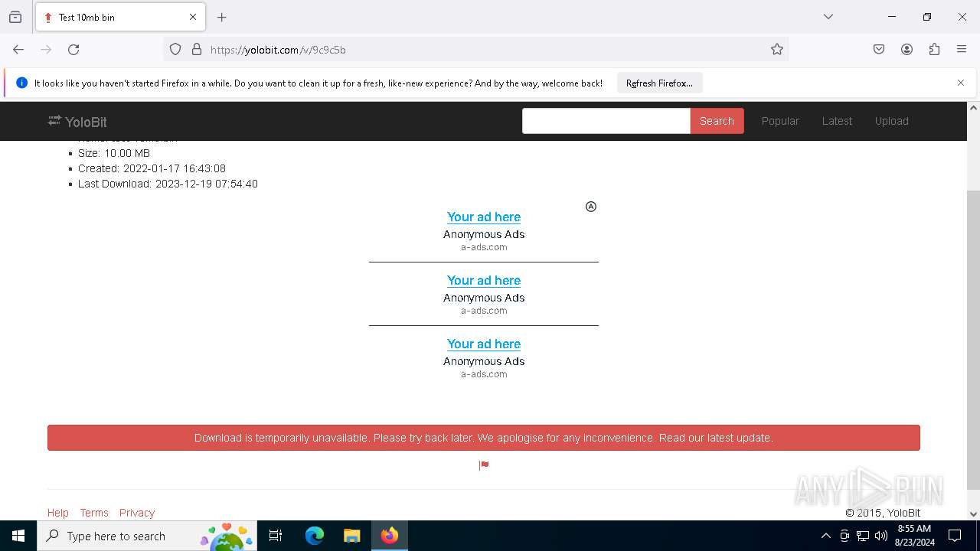Click the YoloBit logo
The height and width of the screenshot is (551, 980).
[77, 122]
